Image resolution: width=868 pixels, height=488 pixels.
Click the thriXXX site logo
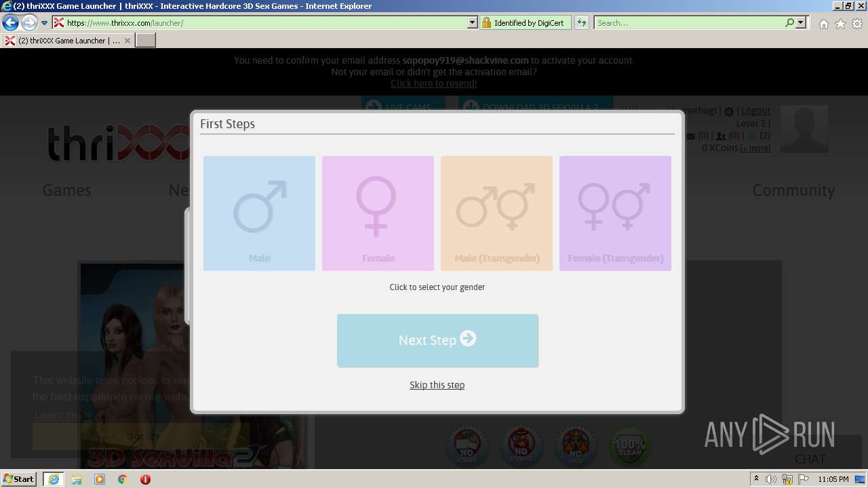pyautogui.click(x=119, y=144)
